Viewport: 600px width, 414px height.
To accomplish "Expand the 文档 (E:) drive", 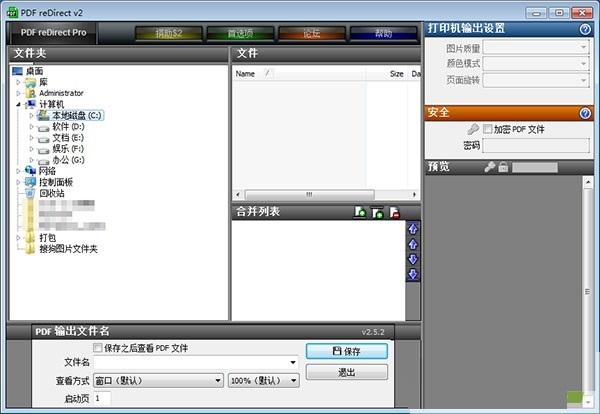I will pos(31,137).
